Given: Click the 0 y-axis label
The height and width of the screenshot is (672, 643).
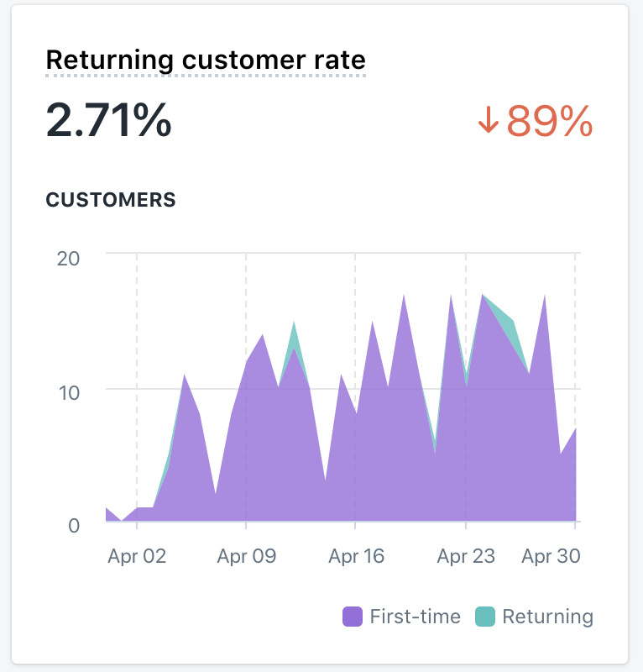Looking at the screenshot, I should [x=73, y=526].
